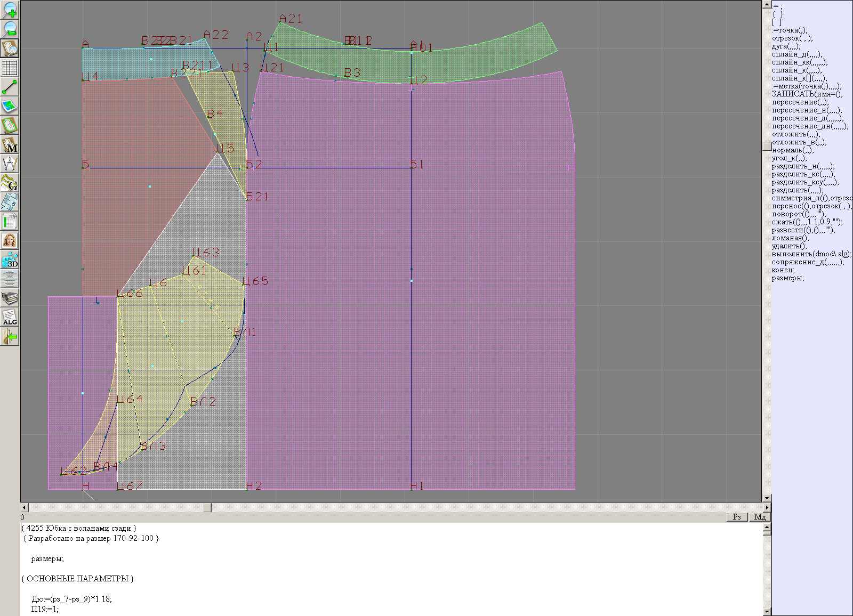Screen dimensions: 853x616
Task: Click the code editor's scroll down arrow
Action: 767,611
